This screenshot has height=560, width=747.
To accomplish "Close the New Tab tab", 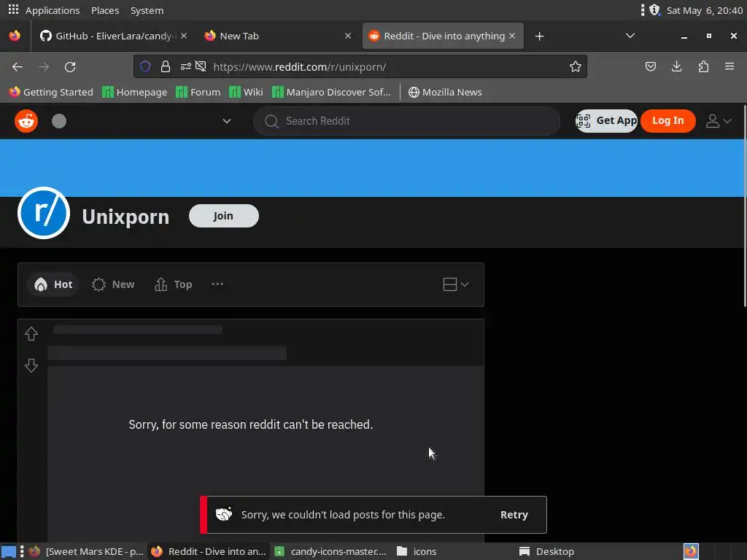I will 348,36.
